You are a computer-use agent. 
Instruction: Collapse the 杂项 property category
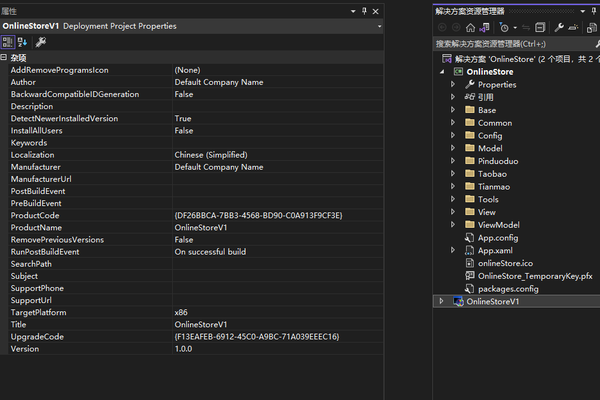(5, 58)
